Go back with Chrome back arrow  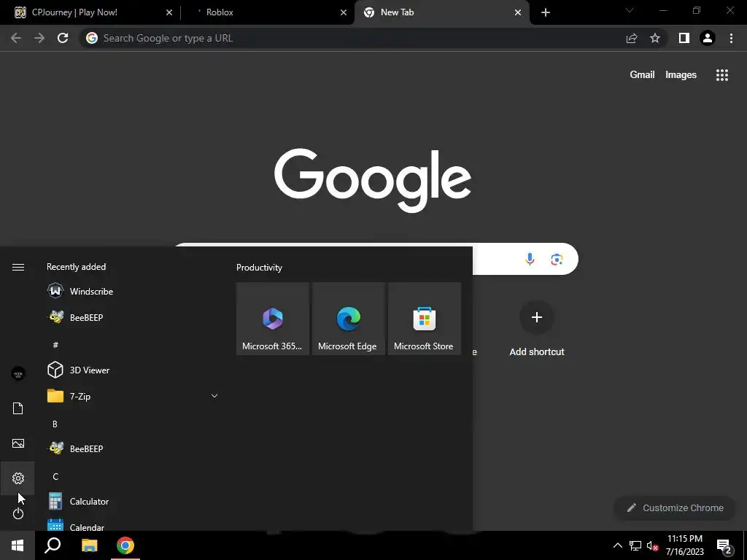click(16, 38)
